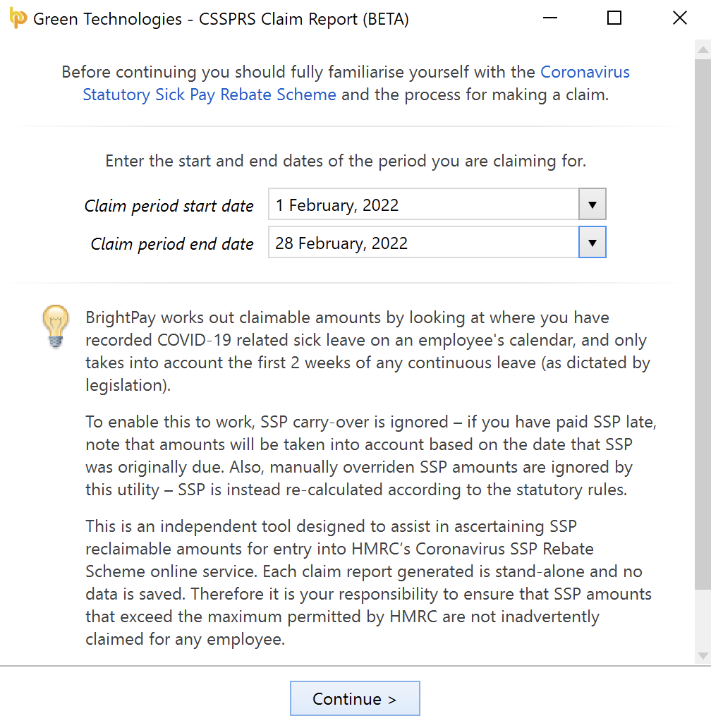Click the BrightPay logo icon in title bar
The image size is (711, 728).
point(18,18)
